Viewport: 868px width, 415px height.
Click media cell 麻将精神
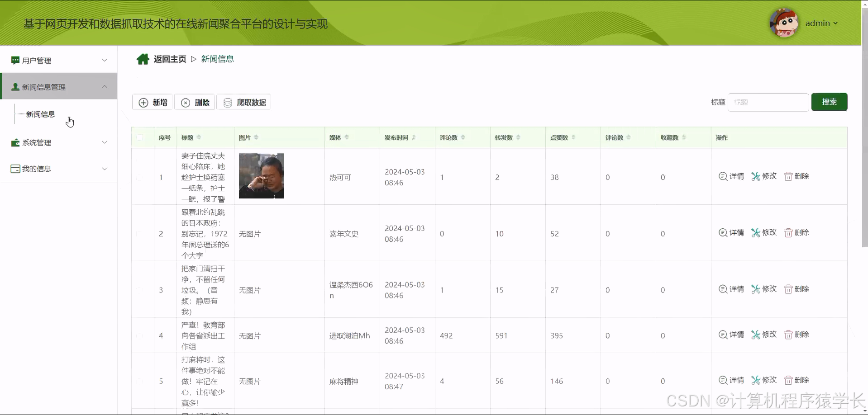(x=344, y=381)
